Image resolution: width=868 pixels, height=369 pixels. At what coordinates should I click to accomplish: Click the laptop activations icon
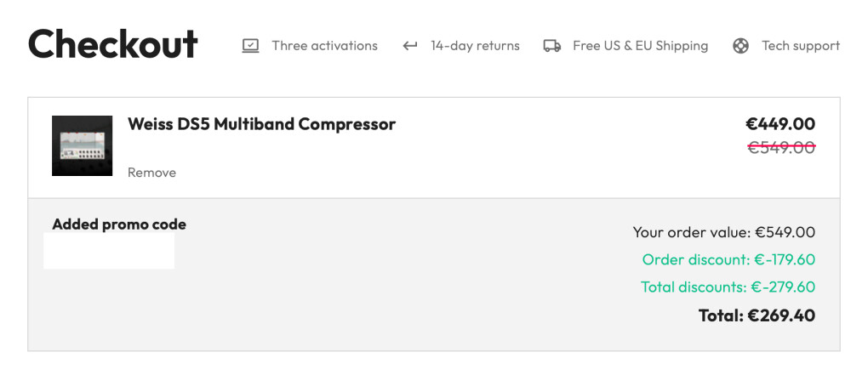coord(250,46)
